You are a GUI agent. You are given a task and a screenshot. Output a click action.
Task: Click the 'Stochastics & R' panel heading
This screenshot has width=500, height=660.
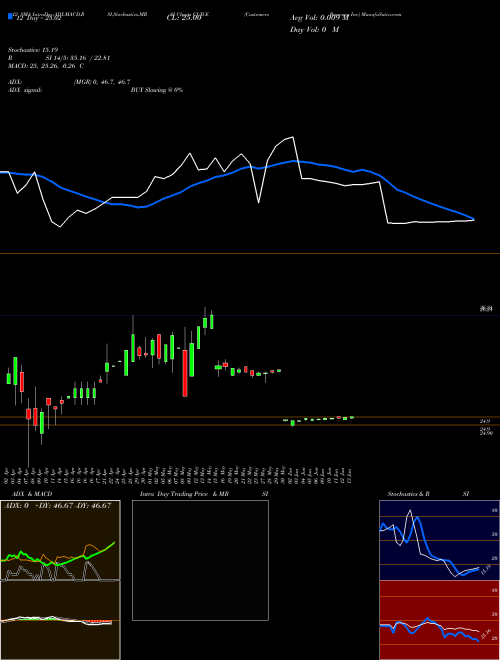[409, 494]
